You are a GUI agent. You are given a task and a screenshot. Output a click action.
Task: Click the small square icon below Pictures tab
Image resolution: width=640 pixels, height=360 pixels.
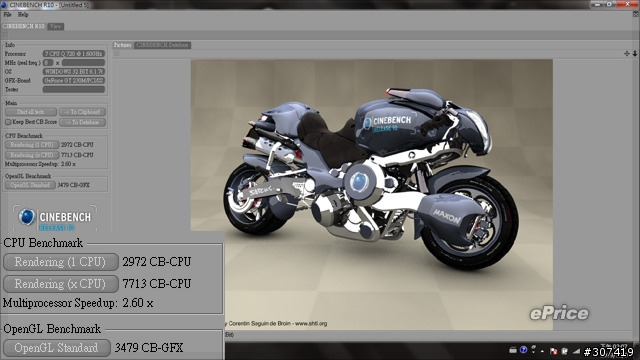(117, 53)
